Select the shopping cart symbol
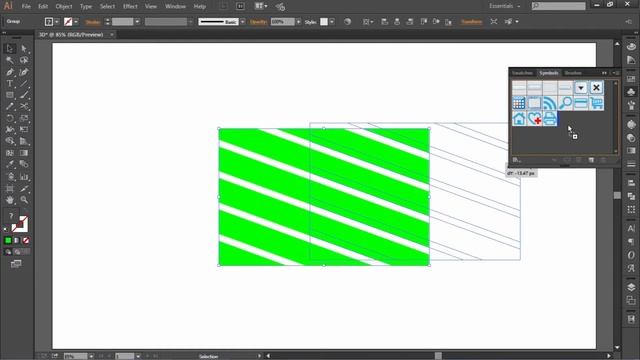The width and height of the screenshot is (640, 360). tap(596, 103)
